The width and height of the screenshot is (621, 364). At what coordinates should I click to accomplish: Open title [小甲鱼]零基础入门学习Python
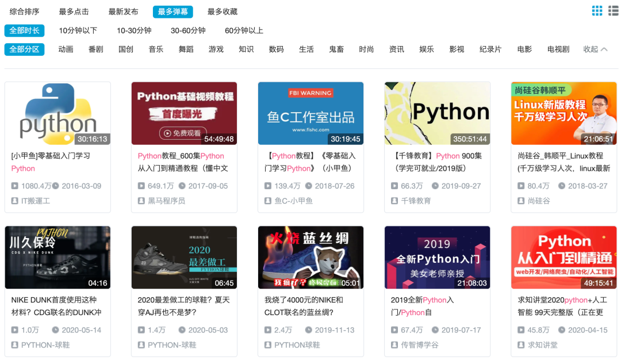(51, 162)
